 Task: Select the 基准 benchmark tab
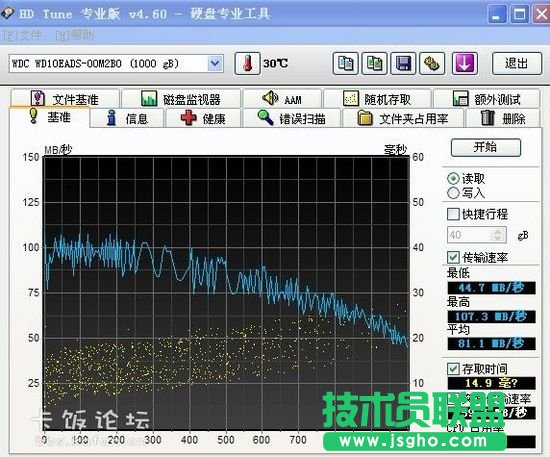(x=49, y=117)
